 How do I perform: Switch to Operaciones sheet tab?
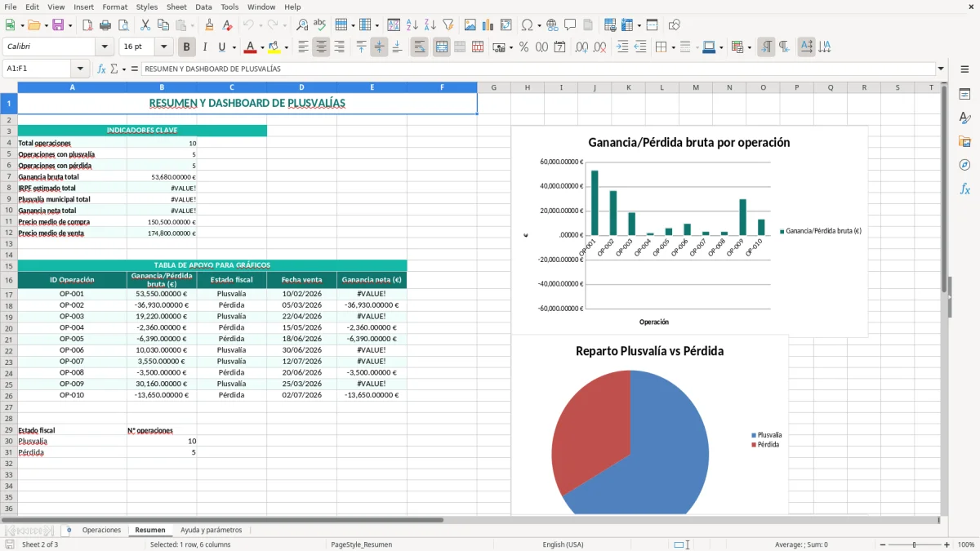(x=101, y=531)
